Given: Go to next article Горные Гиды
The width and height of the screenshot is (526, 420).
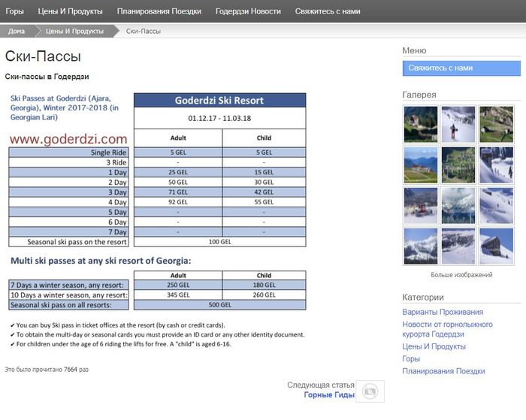Looking at the screenshot, I should [328, 394].
